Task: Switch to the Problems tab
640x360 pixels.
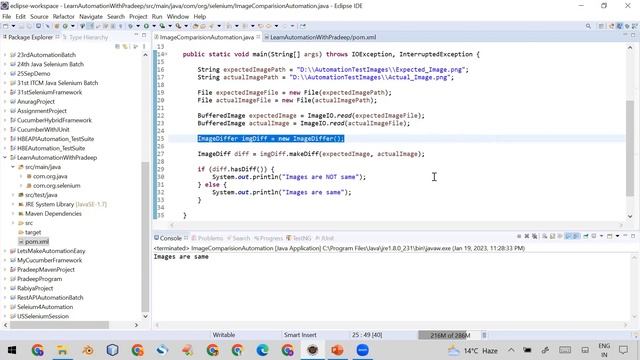Action: tap(207, 238)
